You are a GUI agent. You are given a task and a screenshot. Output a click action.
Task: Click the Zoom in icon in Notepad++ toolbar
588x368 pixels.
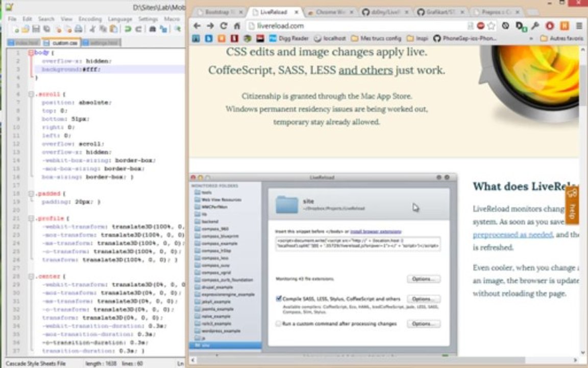pyautogui.click(x=178, y=29)
